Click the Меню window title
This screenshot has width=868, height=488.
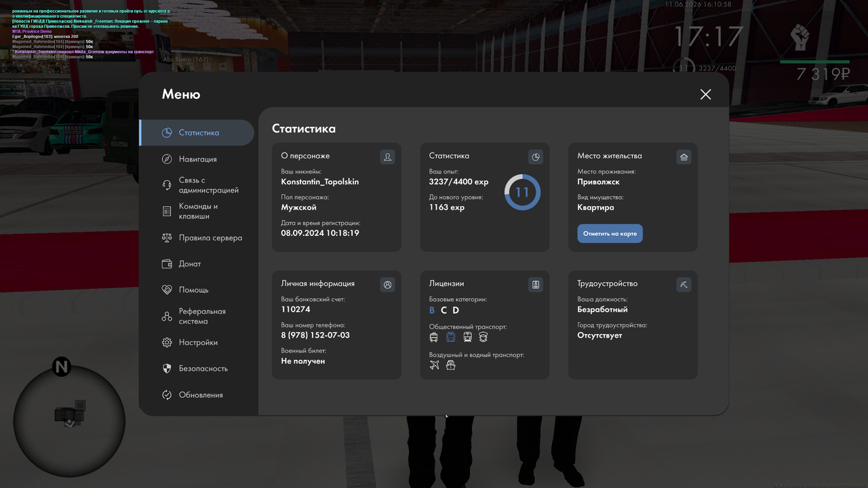181,94
